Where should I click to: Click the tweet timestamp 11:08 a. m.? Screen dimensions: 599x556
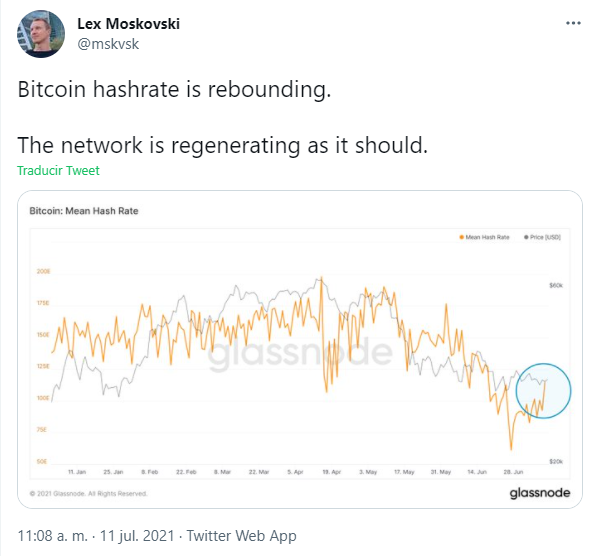pos(53,536)
